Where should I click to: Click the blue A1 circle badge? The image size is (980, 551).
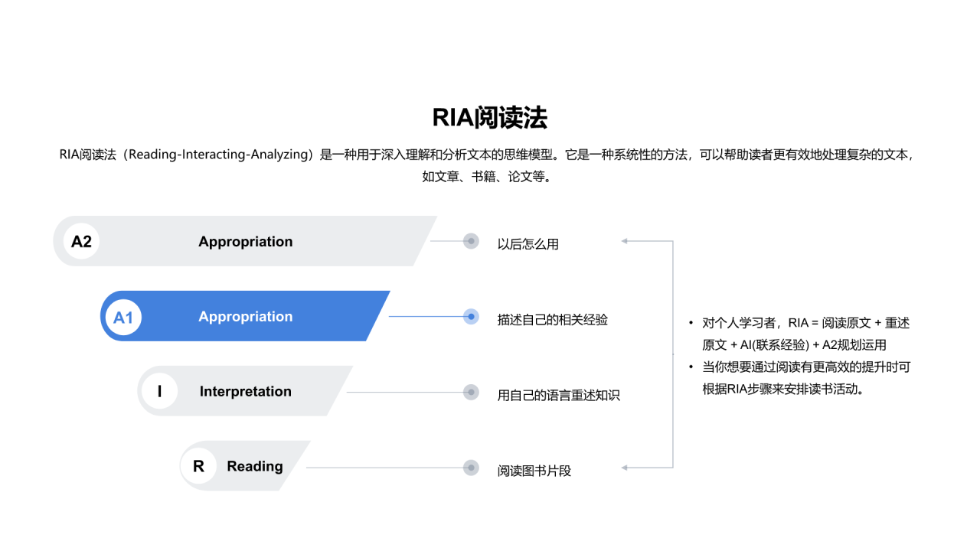click(x=123, y=317)
